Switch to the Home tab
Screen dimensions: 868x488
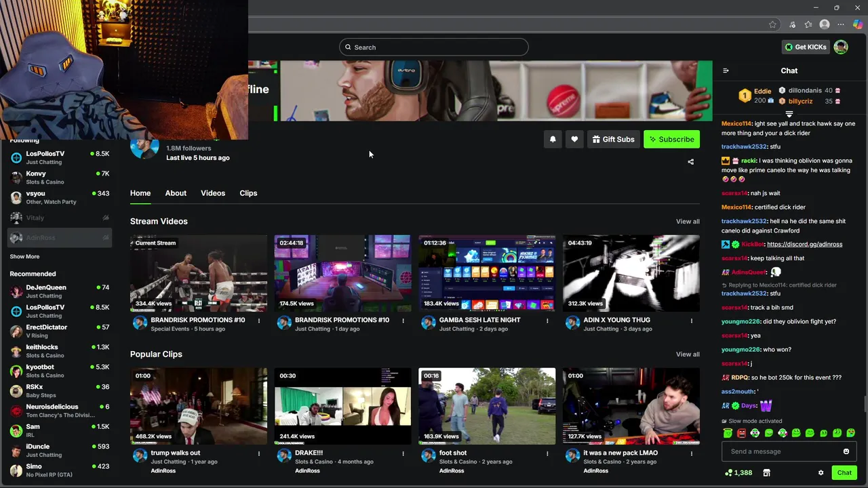pos(140,193)
